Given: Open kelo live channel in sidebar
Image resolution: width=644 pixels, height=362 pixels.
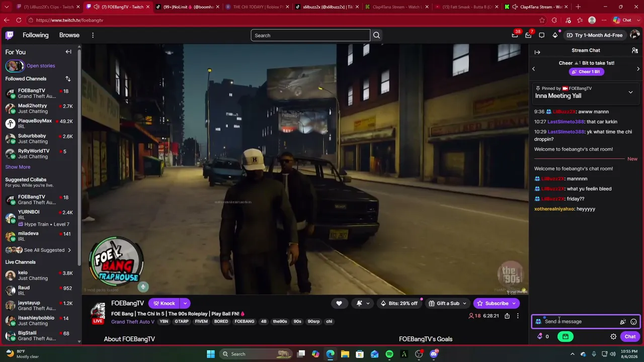Looking at the screenshot, I should [x=39, y=276].
